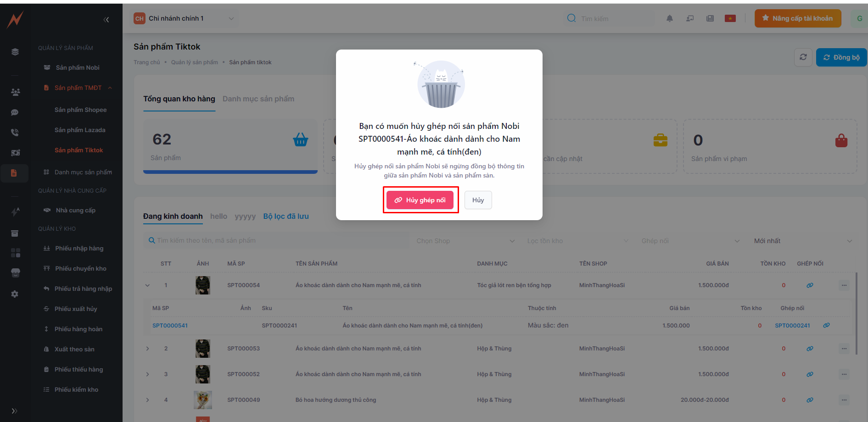Confirm with Hủy ghép nối button
Image resolution: width=868 pixels, height=422 pixels.
point(420,200)
